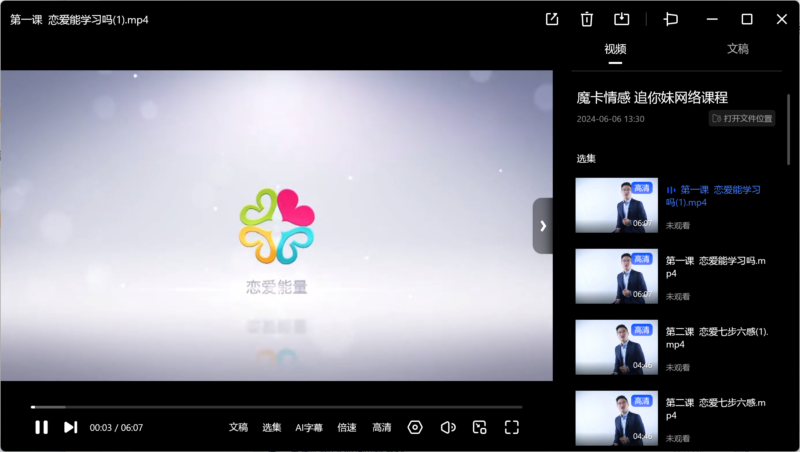Click the 打开文件位置 button
The width and height of the screenshot is (800, 452).
coord(742,118)
